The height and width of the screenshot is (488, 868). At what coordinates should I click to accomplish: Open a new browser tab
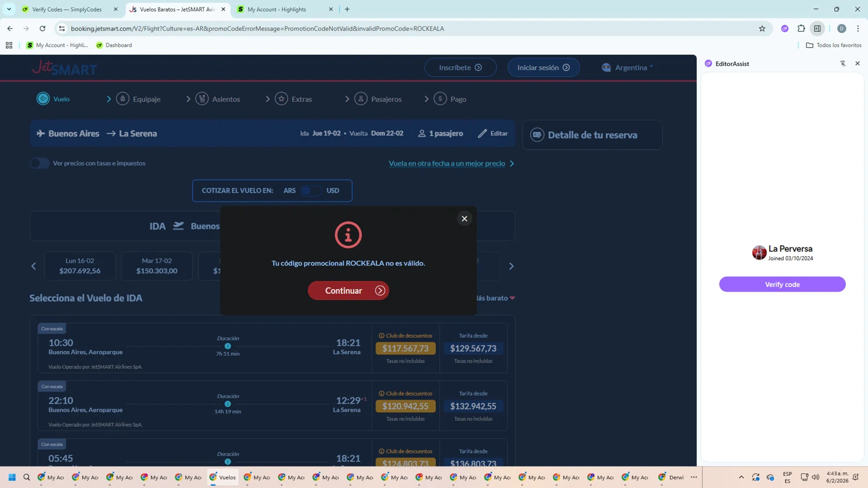(347, 9)
